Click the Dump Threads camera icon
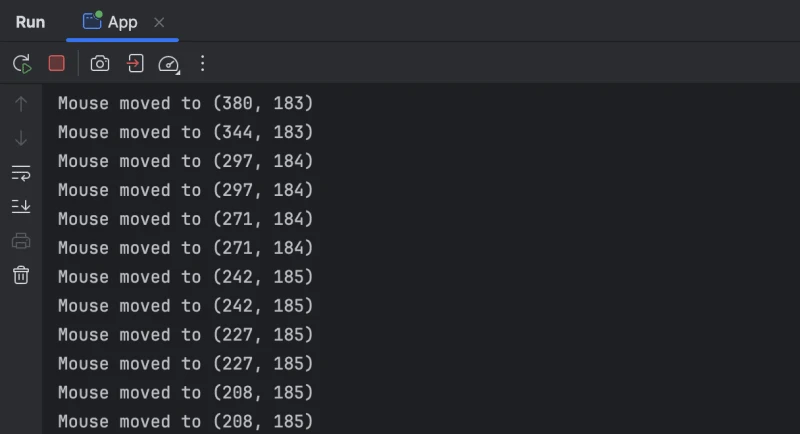Screen dimensions: 800x434 (x=100, y=63)
